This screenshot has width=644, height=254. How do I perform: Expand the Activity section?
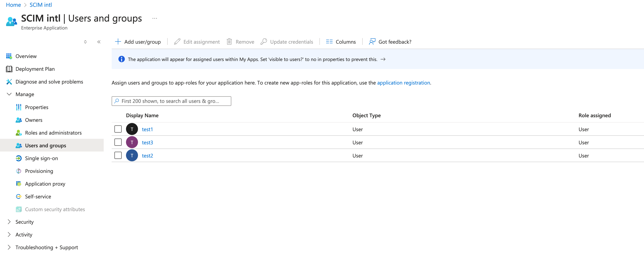pyautogui.click(x=9, y=234)
